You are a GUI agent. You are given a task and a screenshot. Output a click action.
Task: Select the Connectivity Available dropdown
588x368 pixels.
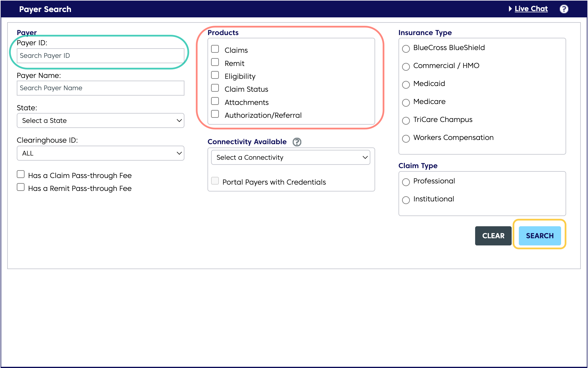[x=291, y=157]
